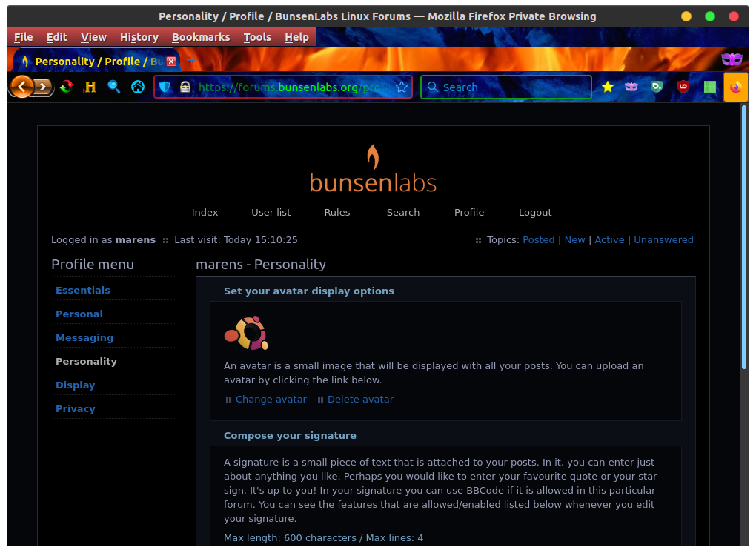The image size is (756, 553).
Task: View Posted topics link
Action: (x=539, y=240)
